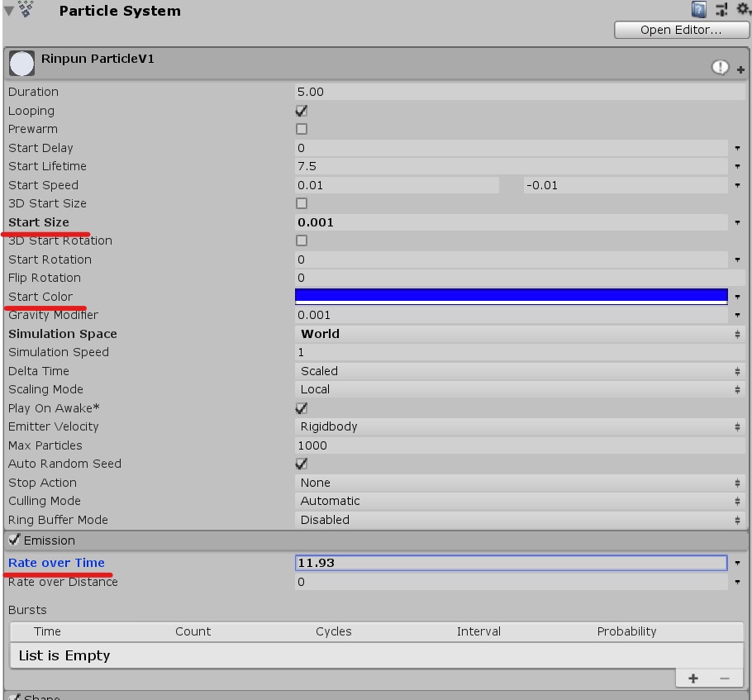Click the warning info icon on Rinpun ParticleV1

(x=720, y=68)
